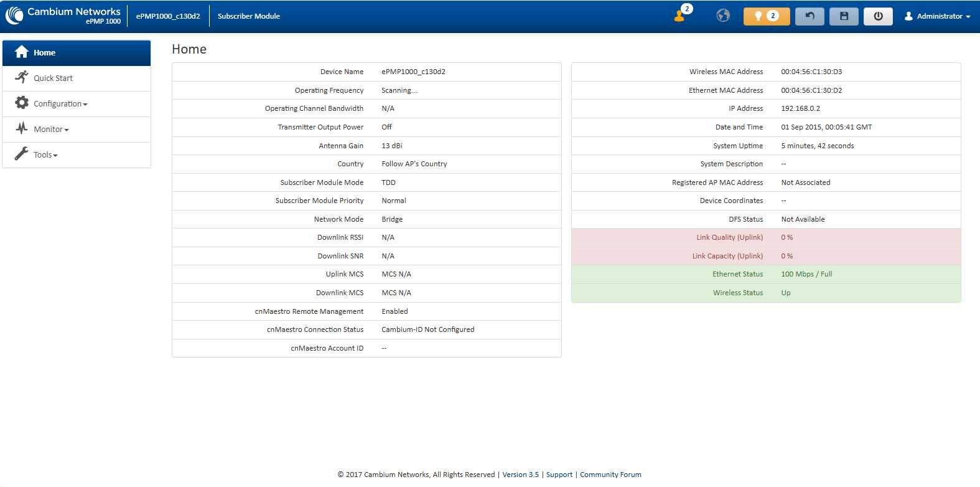Click the Transmitter Output Power value Off
This screenshot has width=980, height=487.
(x=386, y=127)
